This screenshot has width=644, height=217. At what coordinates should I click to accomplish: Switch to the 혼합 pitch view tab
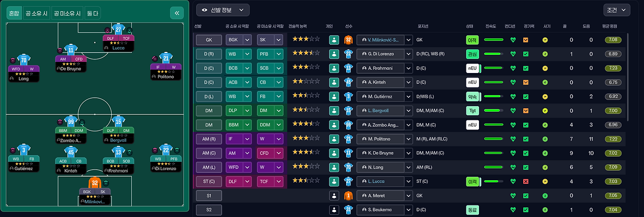[13, 14]
